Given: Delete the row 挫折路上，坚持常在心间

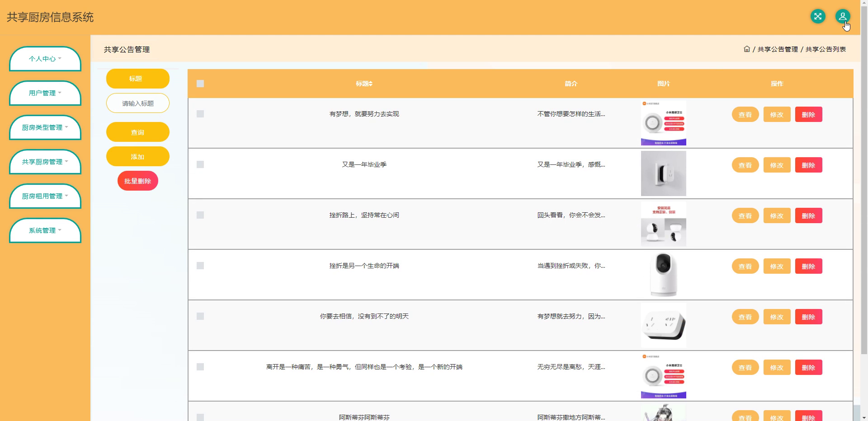Looking at the screenshot, I should coord(808,215).
